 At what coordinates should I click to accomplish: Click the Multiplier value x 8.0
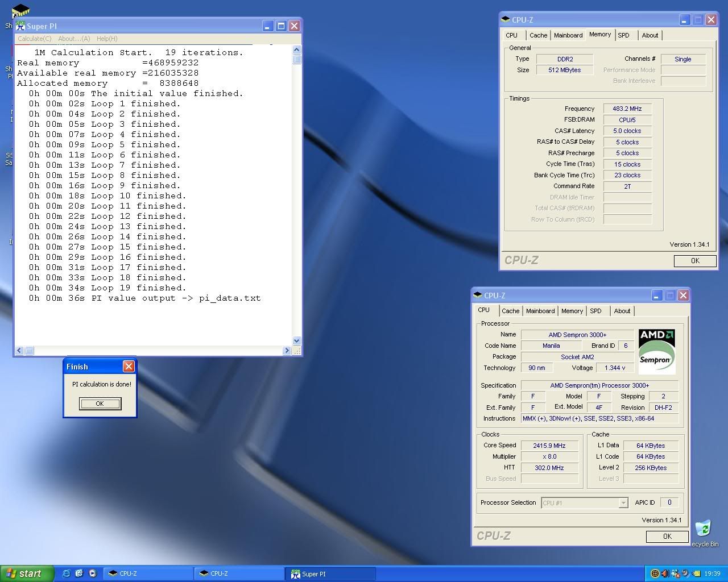point(549,456)
